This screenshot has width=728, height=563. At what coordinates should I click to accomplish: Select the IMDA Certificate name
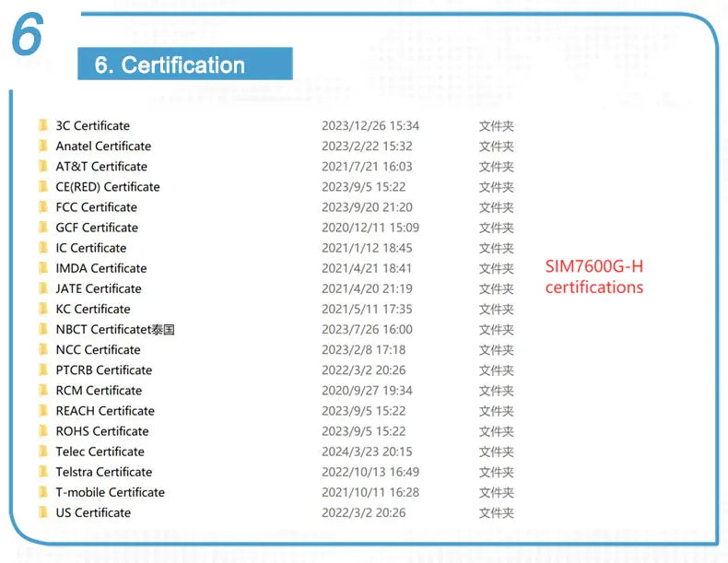point(101,269)
